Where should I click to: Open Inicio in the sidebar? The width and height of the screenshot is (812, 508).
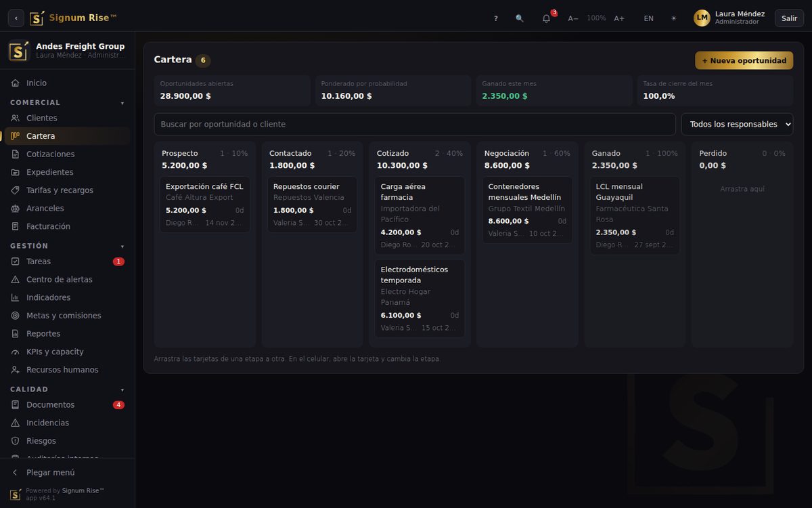point(68,83)
